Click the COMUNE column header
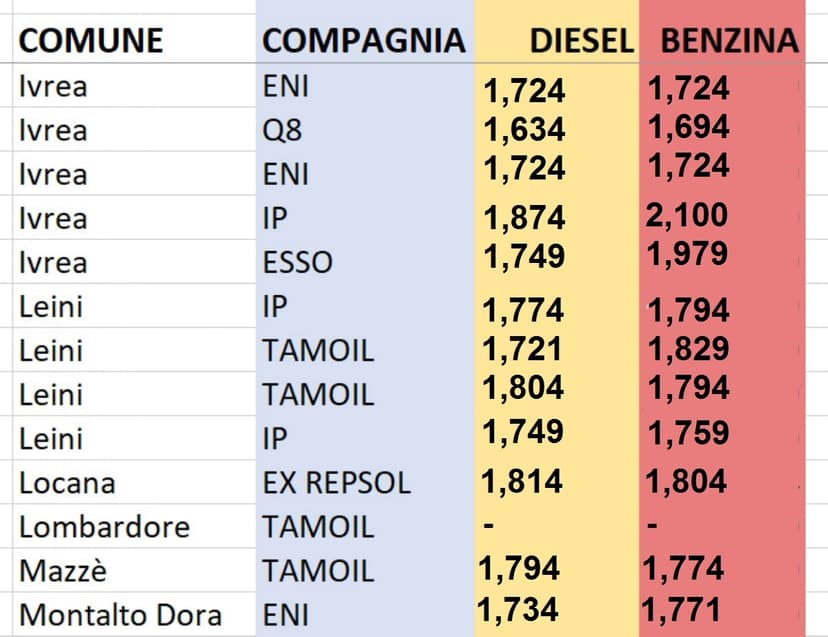Viewport: 828px width, 637px height. pyautogui.click(x=91, y=40)
